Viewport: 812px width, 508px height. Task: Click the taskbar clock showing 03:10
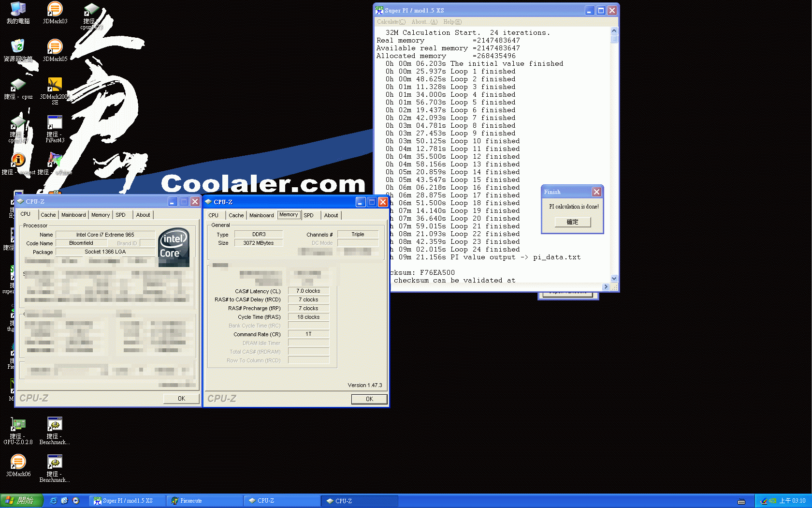coord(793,501)
